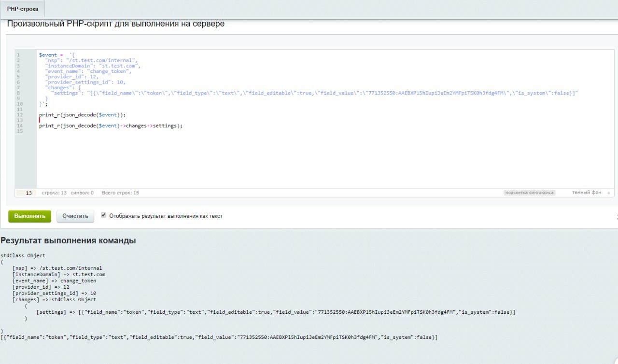Toggle подсветка синтаксиса option

tap(529, 193)
